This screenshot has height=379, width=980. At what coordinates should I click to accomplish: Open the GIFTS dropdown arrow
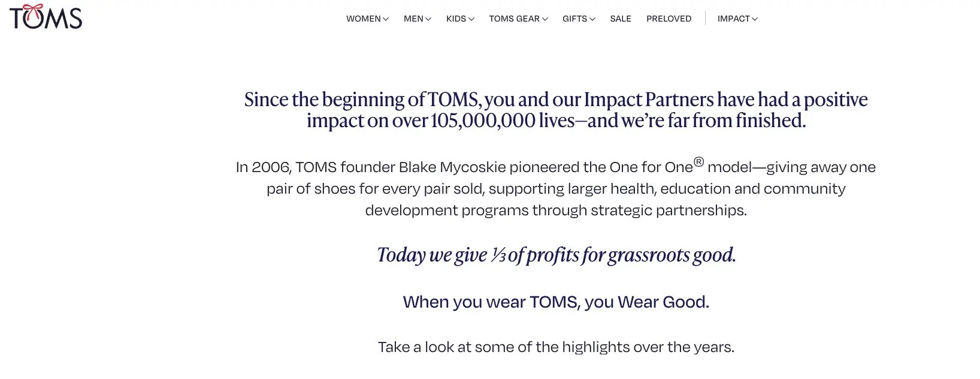[592, 19]
